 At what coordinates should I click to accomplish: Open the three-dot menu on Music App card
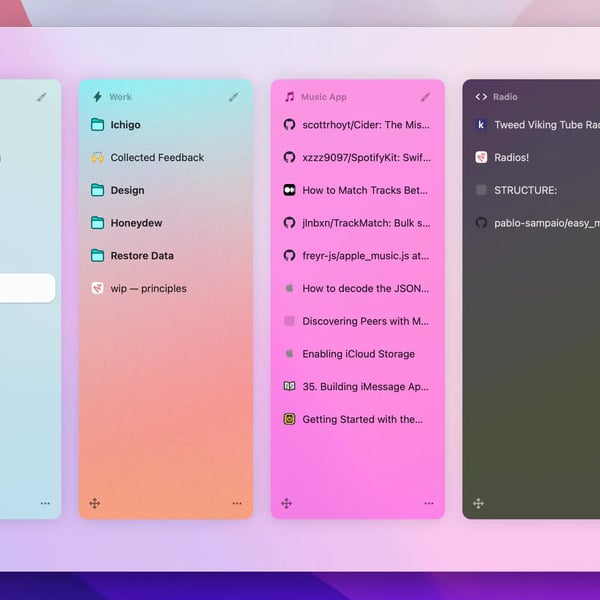[x=429, y=503]
